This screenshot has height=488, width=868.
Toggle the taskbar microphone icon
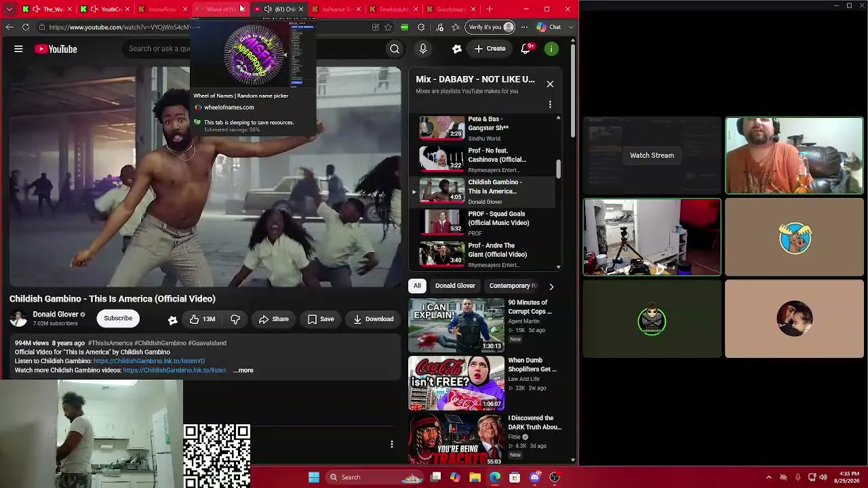(x=797, y=477)
